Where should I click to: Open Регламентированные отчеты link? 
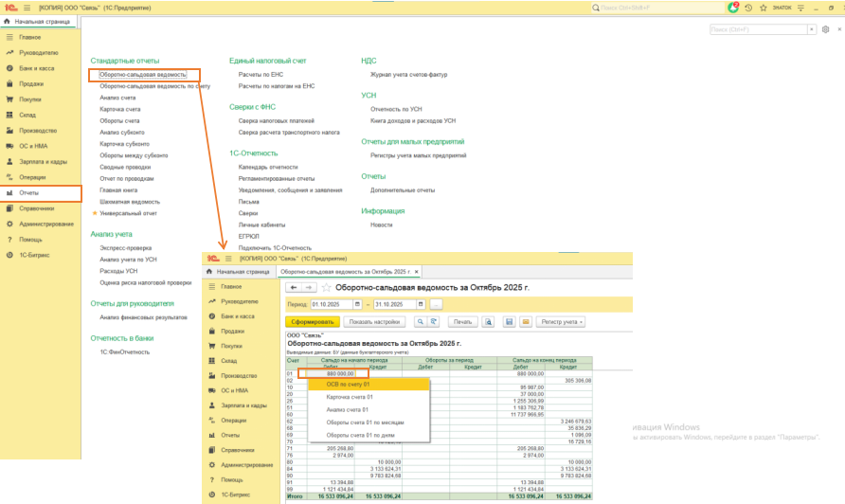(x=277, y=178)
